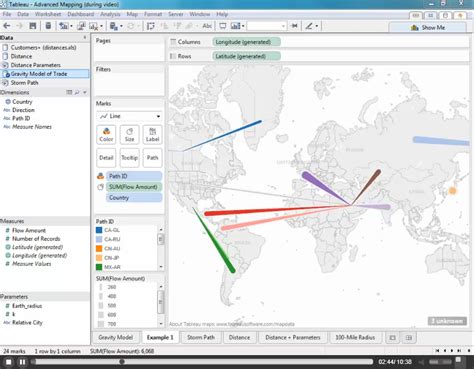
Task: Click the Abc mark labels toolbar icon
Action: pos(207,26)
